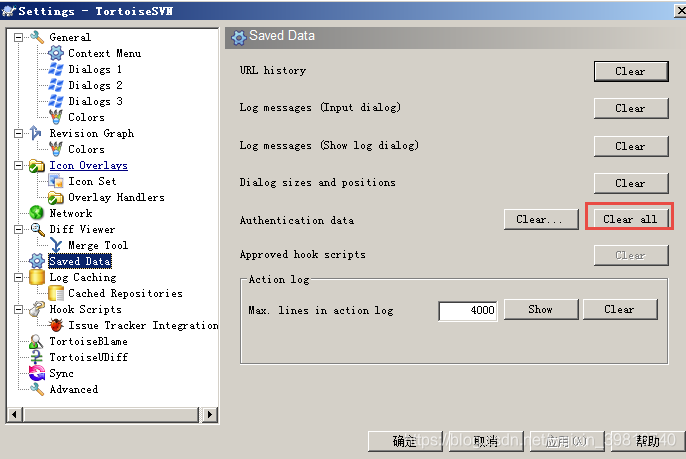Image resolution: width=686 pixels, height=459 pixels.
Task: Click the Icon Overlays folder icon
Action: tap(37, 165)
